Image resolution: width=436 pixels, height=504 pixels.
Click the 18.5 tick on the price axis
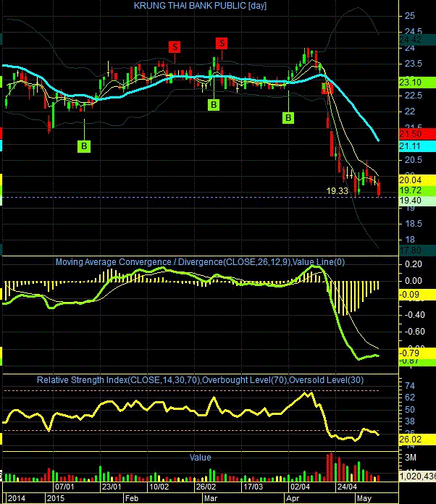414,224
